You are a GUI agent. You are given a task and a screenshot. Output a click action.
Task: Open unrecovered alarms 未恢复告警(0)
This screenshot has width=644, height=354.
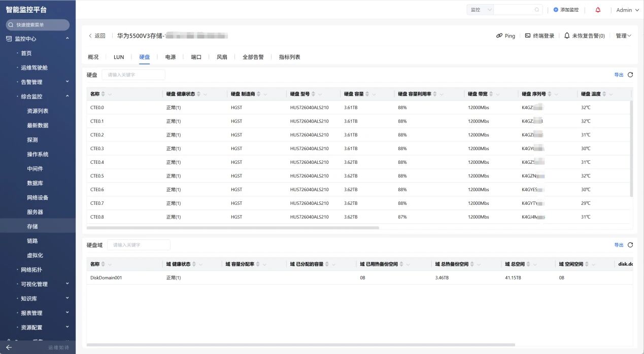click(584, 36)
